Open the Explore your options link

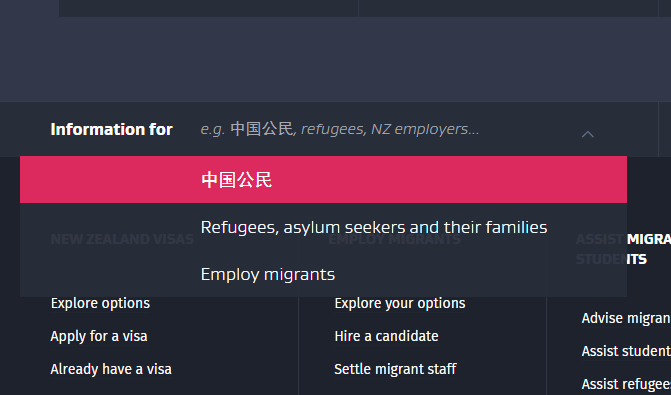[x=400, y=303]
